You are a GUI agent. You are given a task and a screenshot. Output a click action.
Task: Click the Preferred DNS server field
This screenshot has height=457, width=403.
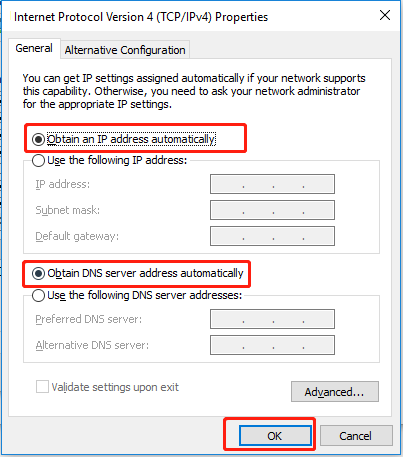point(272,319)
